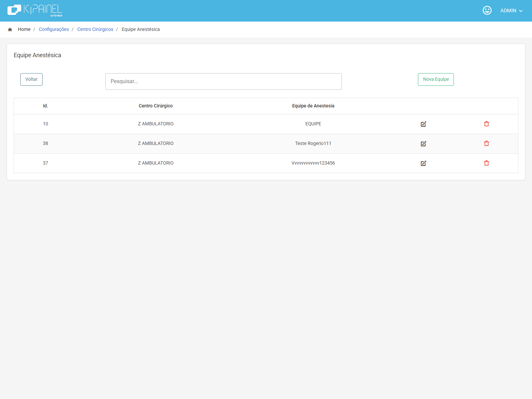532x399 pixels.
Task: Edit the Vvvvvvvvvvv123456 team
Action: pos(423,163)
